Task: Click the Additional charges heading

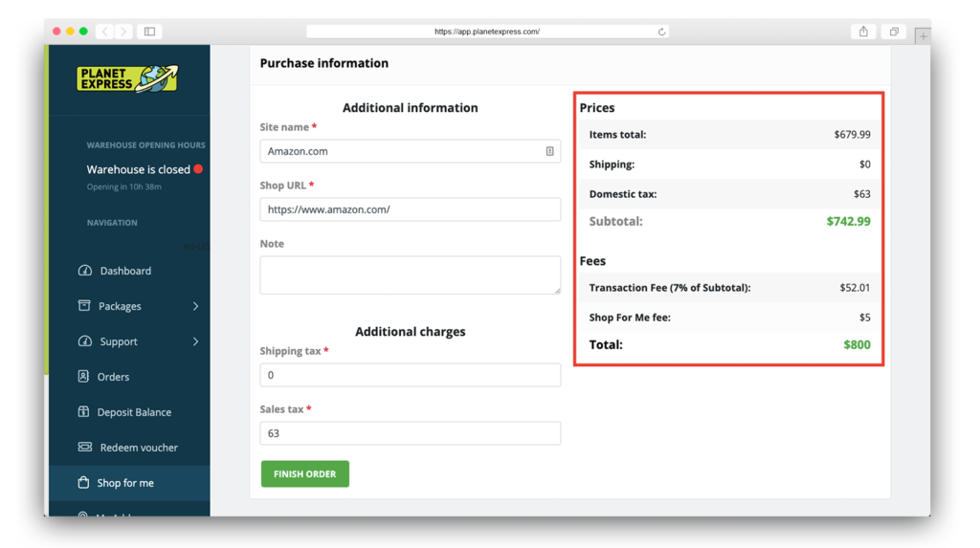Action: coord(410,331)
